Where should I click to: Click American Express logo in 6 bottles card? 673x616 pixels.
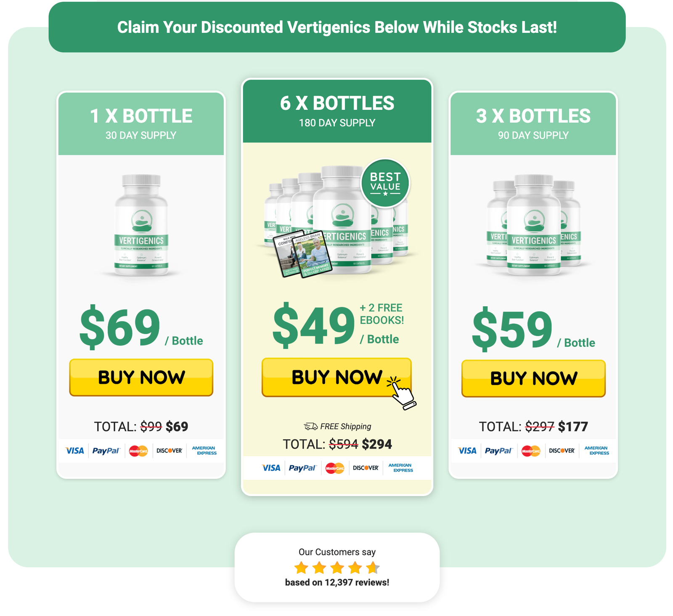pos(400,468)
